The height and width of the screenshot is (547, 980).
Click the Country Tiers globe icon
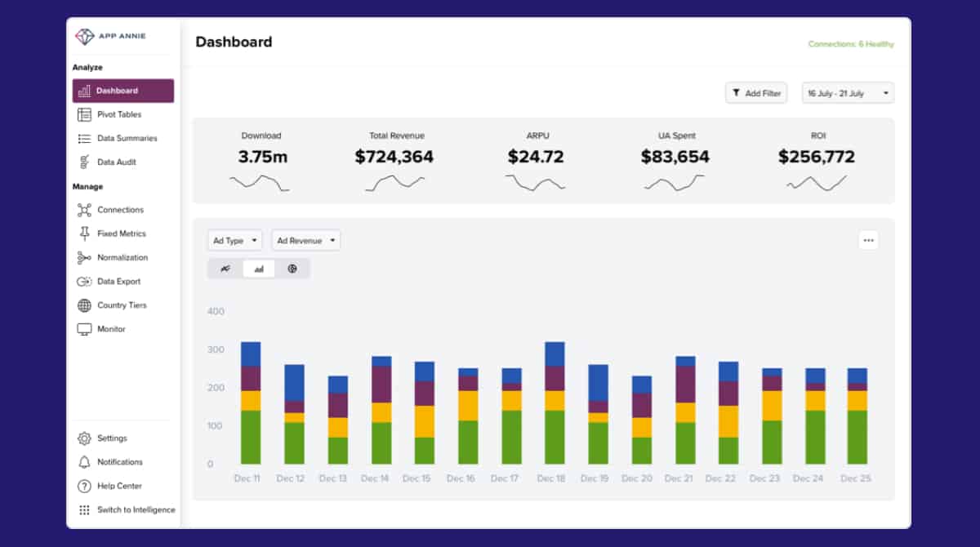(x=84, y=305)
